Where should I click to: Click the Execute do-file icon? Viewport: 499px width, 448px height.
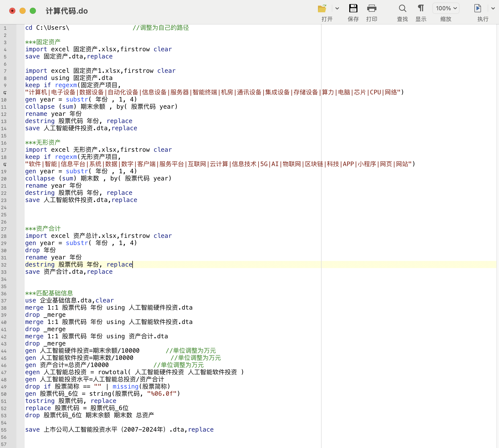tap(477, 8)
